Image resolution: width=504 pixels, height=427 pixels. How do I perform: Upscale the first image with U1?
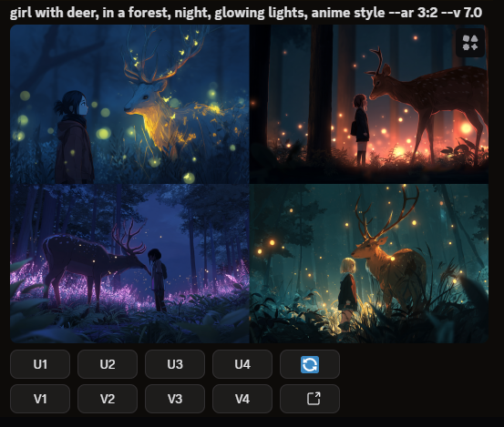pyautogui.click(x=40, y=364)
